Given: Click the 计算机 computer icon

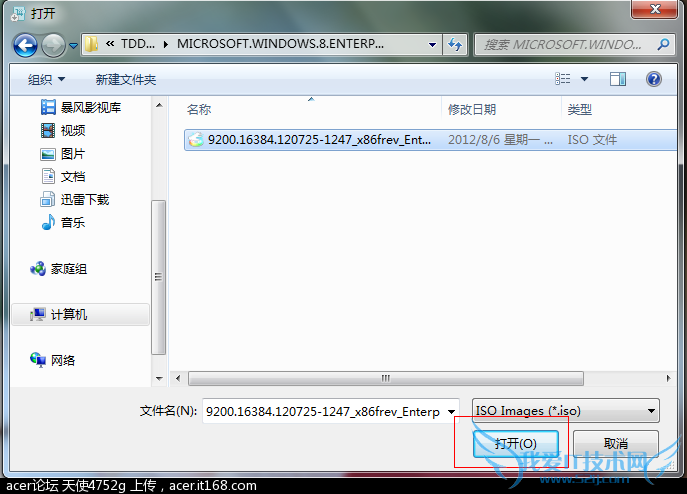Looking at the screenshot, I should pos(38,314).
